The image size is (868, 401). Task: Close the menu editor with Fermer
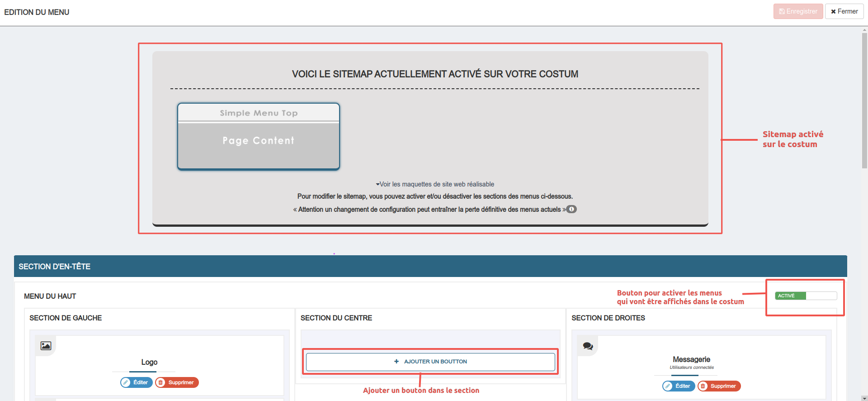tap(844, 11)
